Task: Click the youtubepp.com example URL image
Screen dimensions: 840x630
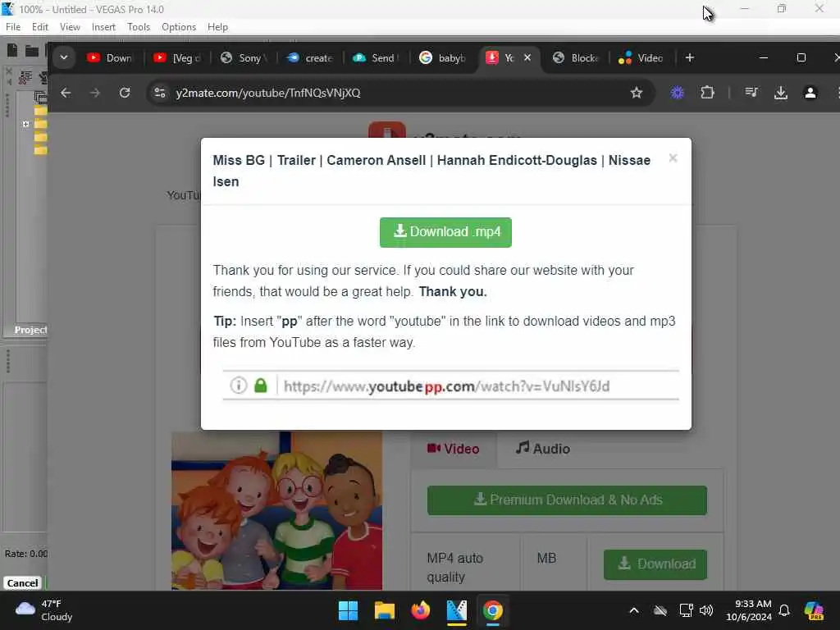Action: [x=450, y=386]
